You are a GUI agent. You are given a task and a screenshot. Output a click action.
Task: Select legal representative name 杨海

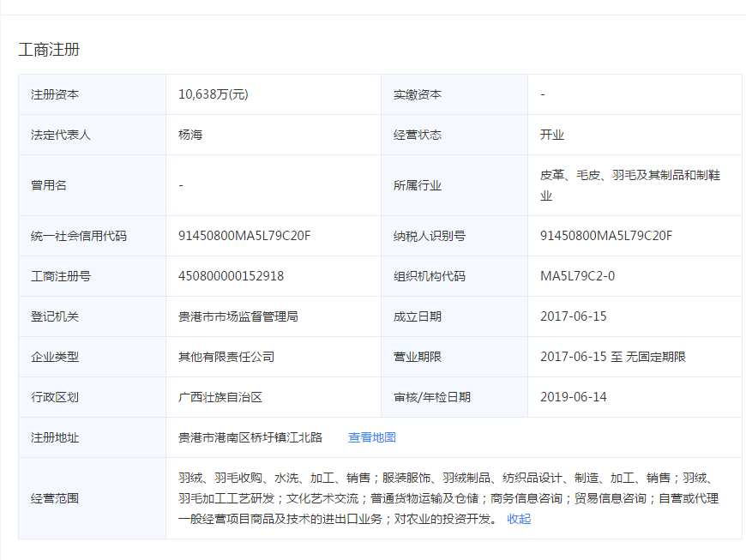pos(190,135)
